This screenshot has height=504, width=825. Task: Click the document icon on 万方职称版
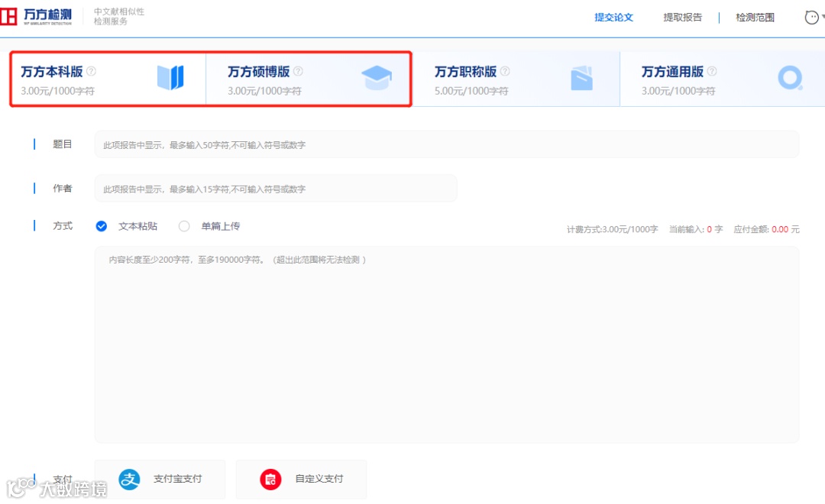(x=581, y=78)
